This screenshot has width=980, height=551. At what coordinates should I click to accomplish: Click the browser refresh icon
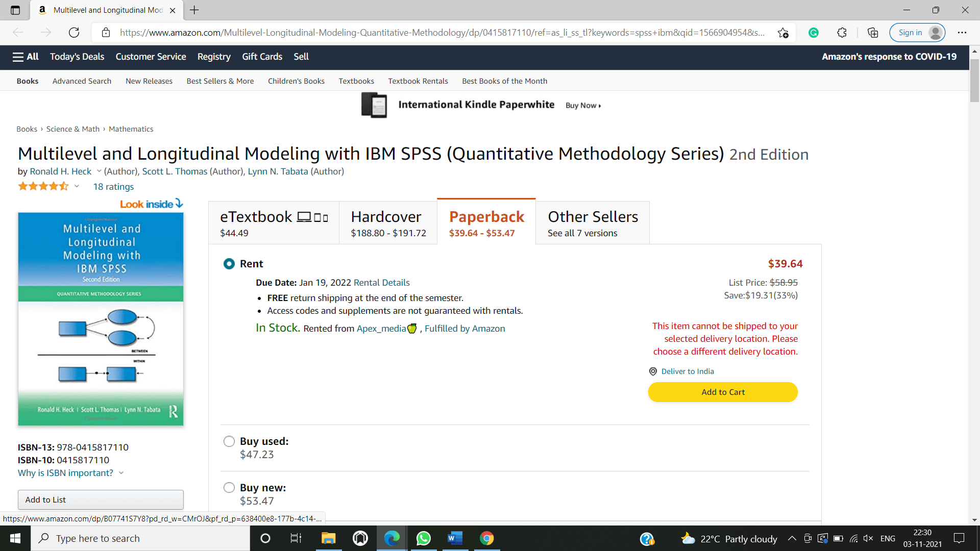pos(74,32)
